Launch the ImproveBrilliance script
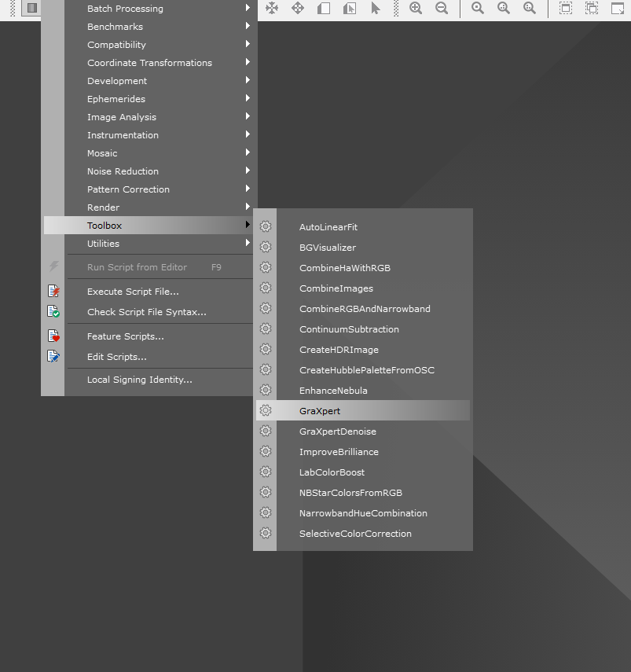Image resolution: width=631 pixels, height=672 pixels. pos(363,452)
